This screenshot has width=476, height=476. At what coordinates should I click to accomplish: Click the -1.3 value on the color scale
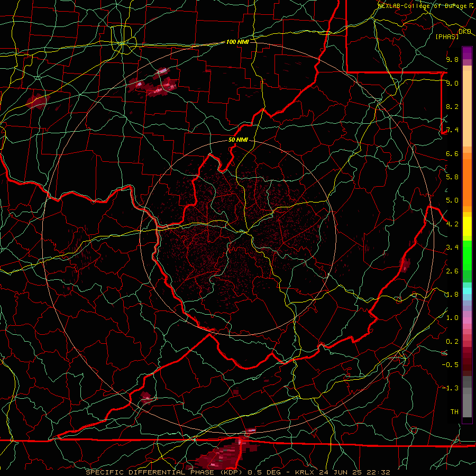(450, 388)
